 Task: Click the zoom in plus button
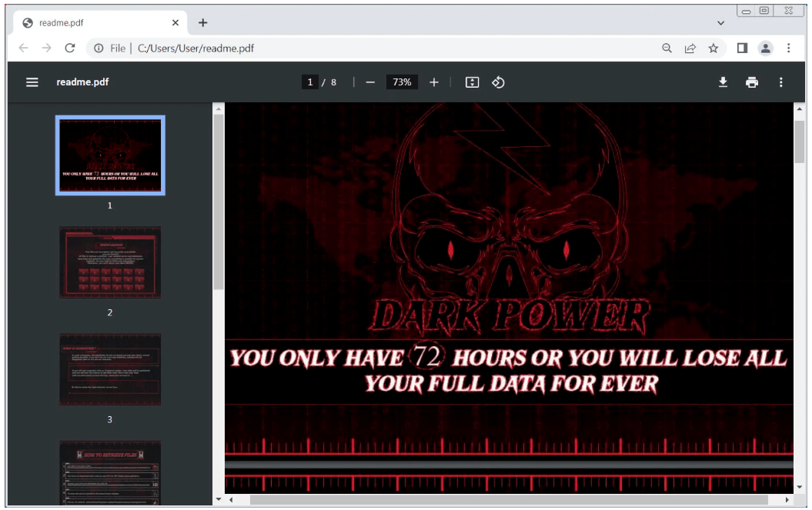(434, 82)
